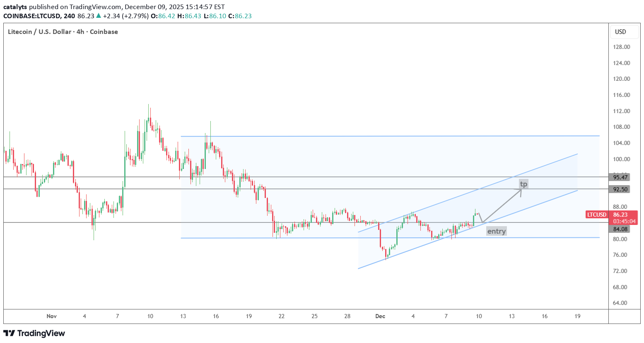Click the 84.08 price level label
The image size is (644, 343).
(x=620, y=228)
